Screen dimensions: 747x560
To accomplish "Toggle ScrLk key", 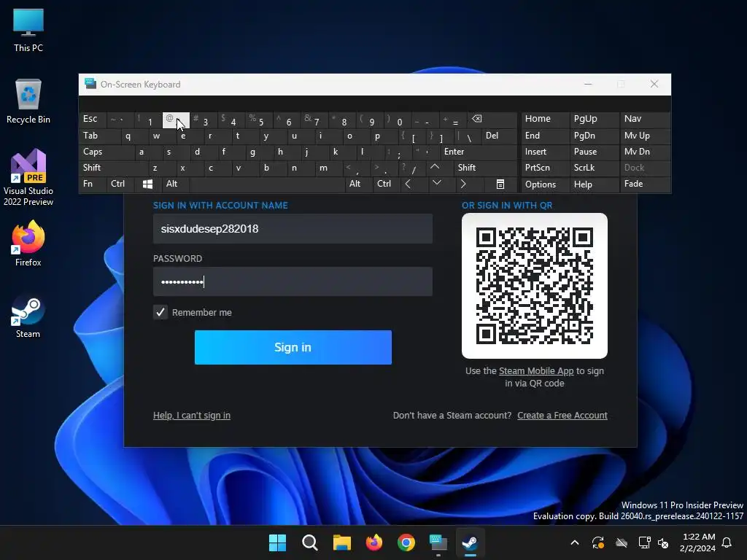I will click(594, 168).
